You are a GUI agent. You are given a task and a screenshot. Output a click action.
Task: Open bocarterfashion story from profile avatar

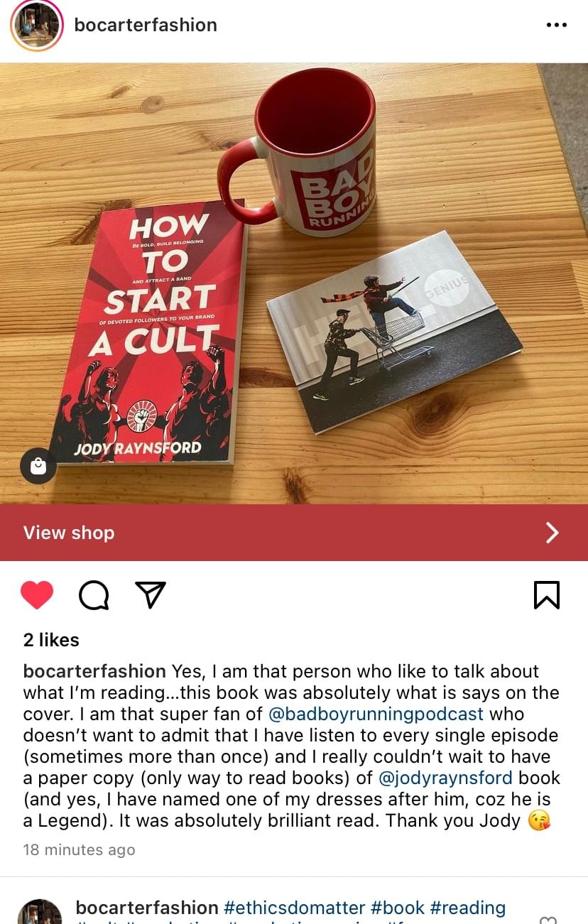(36, 26)
